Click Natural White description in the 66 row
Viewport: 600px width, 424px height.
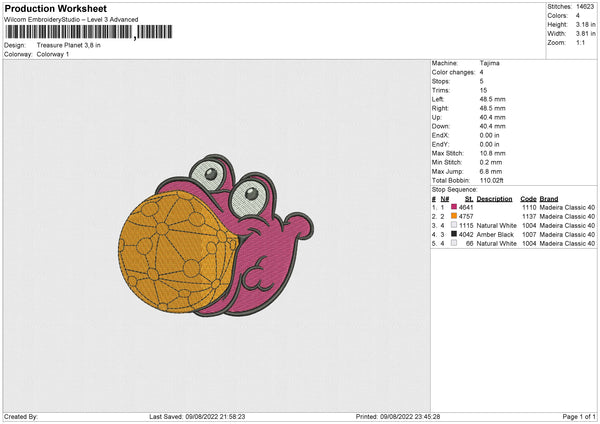click(496, 243)
